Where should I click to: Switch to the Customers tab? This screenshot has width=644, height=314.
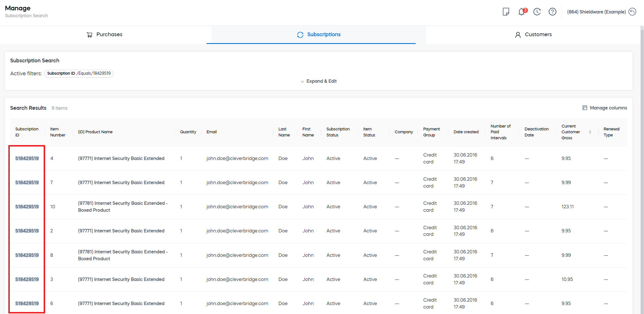click(533, 35)
